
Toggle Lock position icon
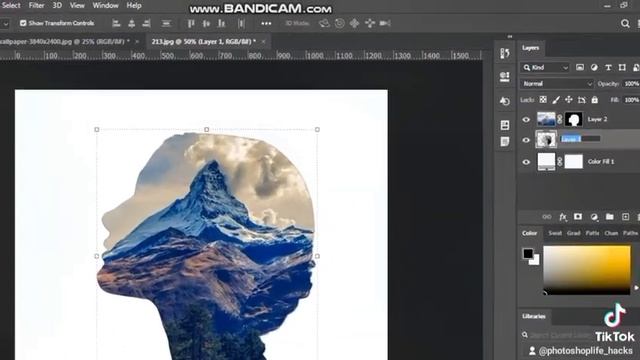(569, 100)
